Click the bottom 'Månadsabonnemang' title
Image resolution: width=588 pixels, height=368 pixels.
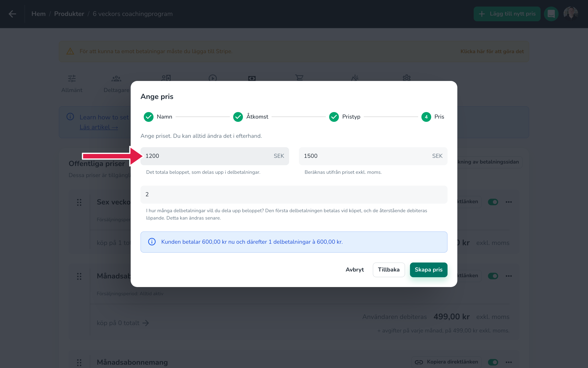(x=132, y=362)
